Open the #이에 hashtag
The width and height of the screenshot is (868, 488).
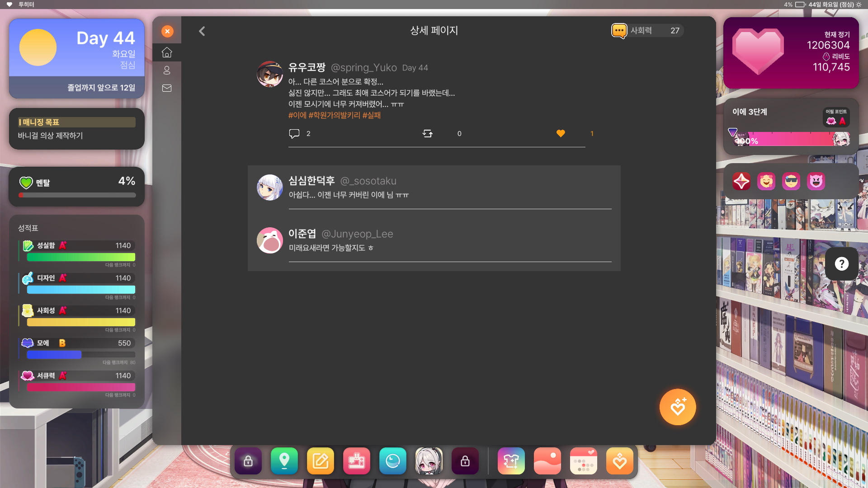point(297,115)
